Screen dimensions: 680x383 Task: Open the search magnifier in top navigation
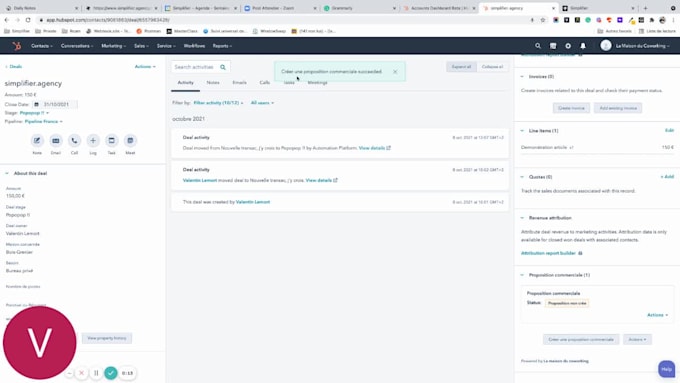tap(538, 46)
